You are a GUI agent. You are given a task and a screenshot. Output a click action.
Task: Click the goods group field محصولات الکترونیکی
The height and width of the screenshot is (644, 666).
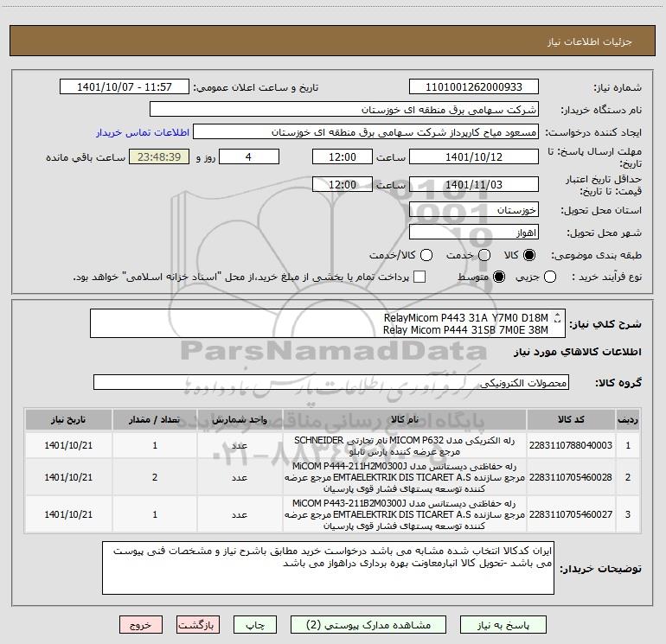[x=331, y=382]
